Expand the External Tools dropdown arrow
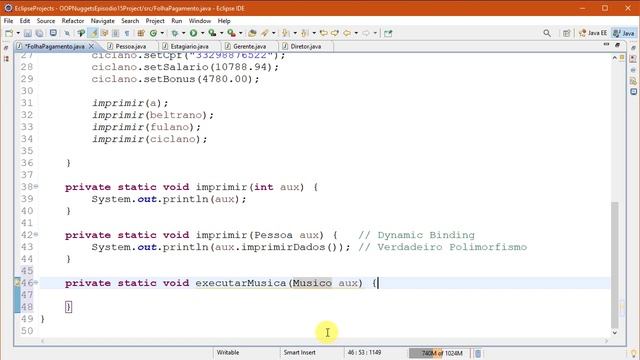Viewport: 640px width, 360px height. (241, 33)
